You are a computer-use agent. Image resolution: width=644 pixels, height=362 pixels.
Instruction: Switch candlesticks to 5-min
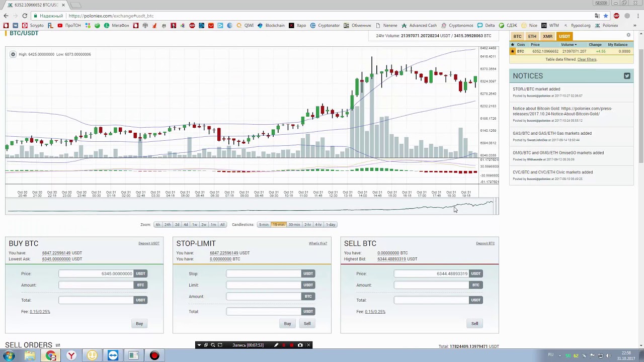(x=264, y=225)
